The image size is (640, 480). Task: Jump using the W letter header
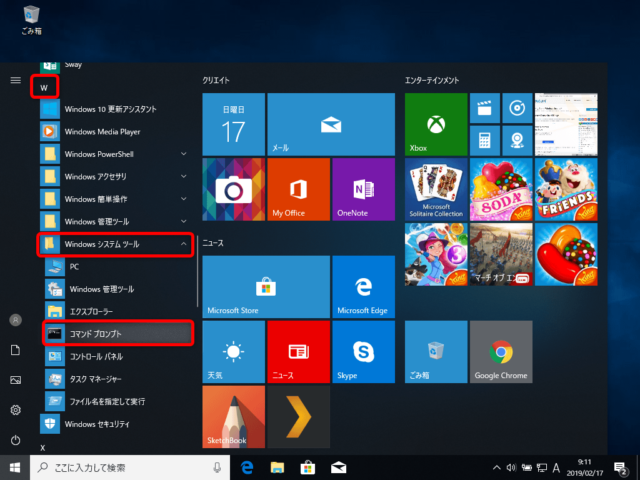(44, 87)
